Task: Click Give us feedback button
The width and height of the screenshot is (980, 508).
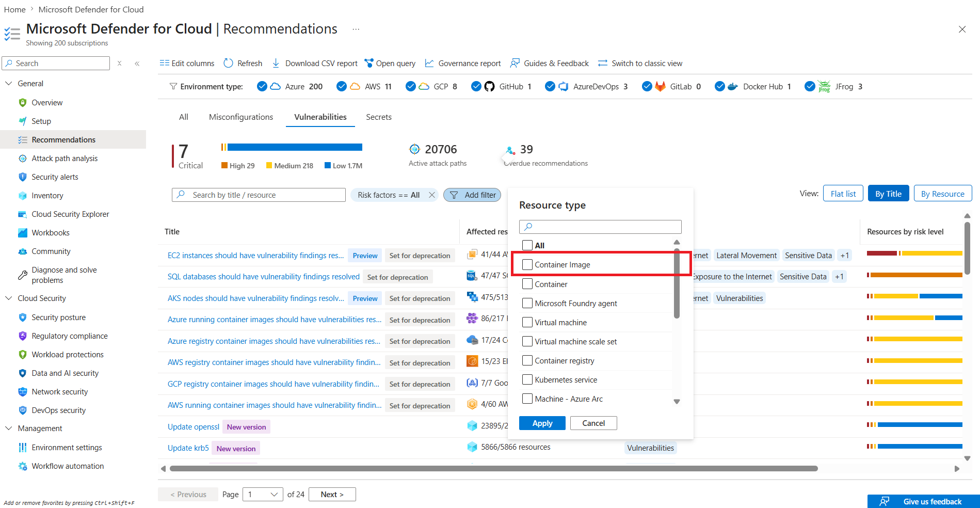Action: 923,501
